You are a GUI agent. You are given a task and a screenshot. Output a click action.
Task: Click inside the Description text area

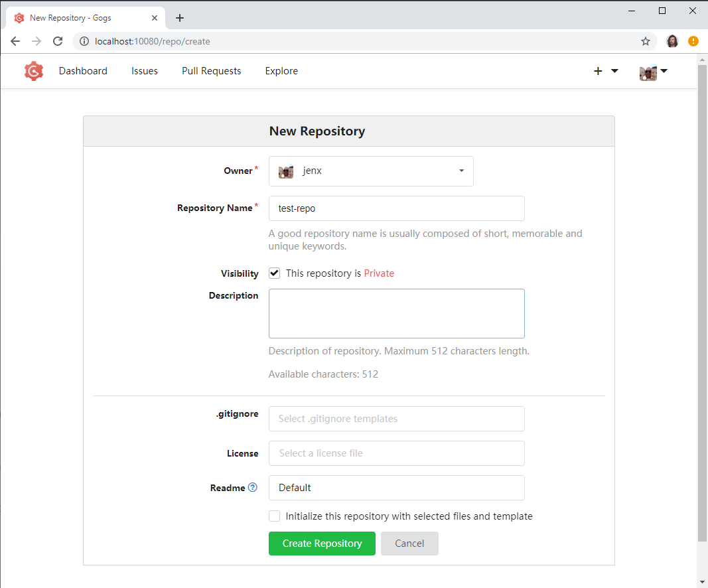tap(396, 313)
